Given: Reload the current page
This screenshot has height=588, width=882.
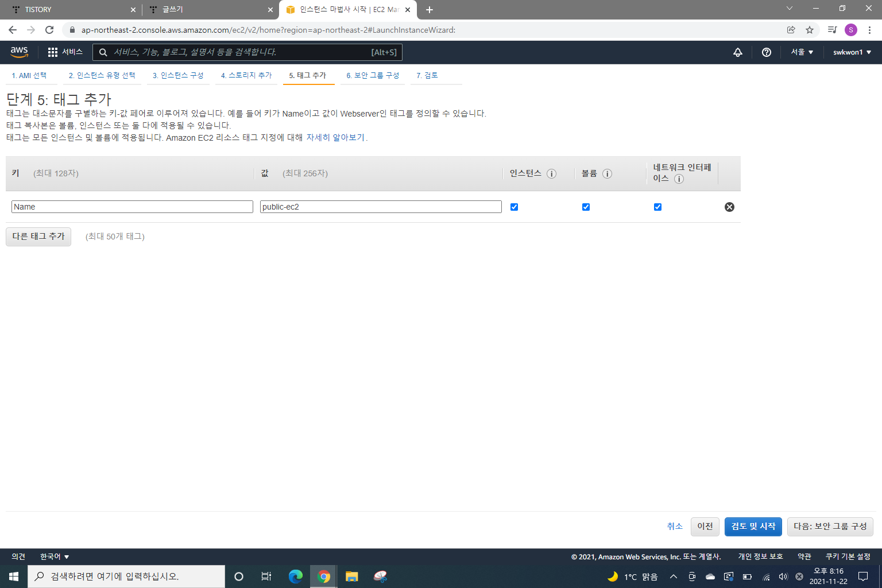Looking at the screenshot, I should point(49,30).
